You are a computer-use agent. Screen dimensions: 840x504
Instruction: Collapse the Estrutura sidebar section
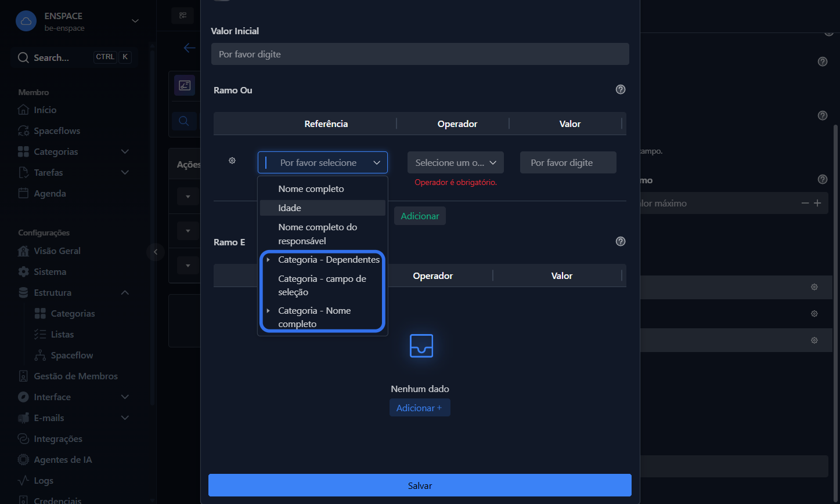pos(125,292)
